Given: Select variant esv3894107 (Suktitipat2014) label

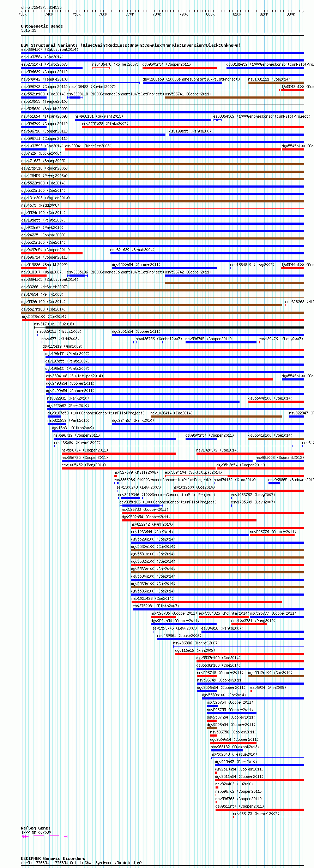Looking at the screenshot, I should tap(50, 49).
